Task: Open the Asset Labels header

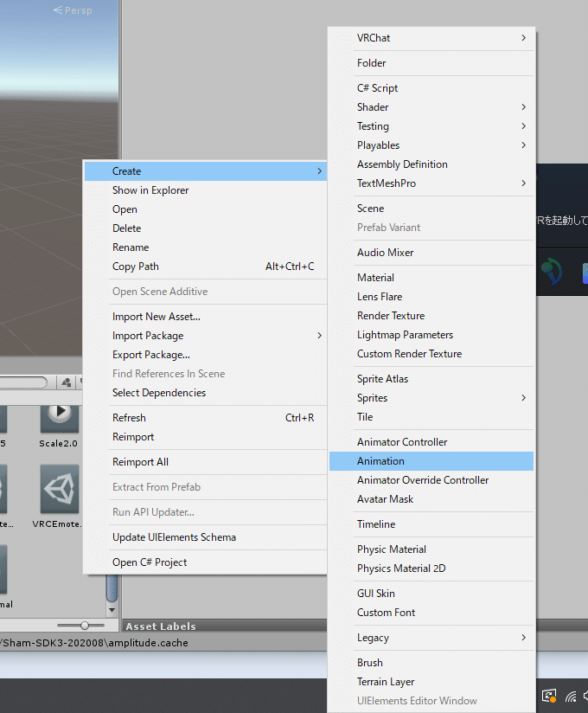Action: click(x=161, y=626)
